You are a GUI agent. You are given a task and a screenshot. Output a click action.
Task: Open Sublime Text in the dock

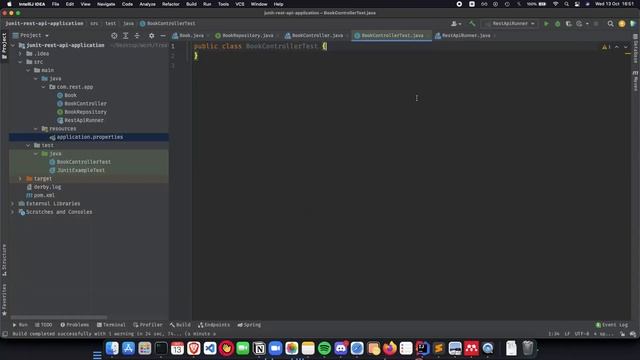click(x=439, y=348)
